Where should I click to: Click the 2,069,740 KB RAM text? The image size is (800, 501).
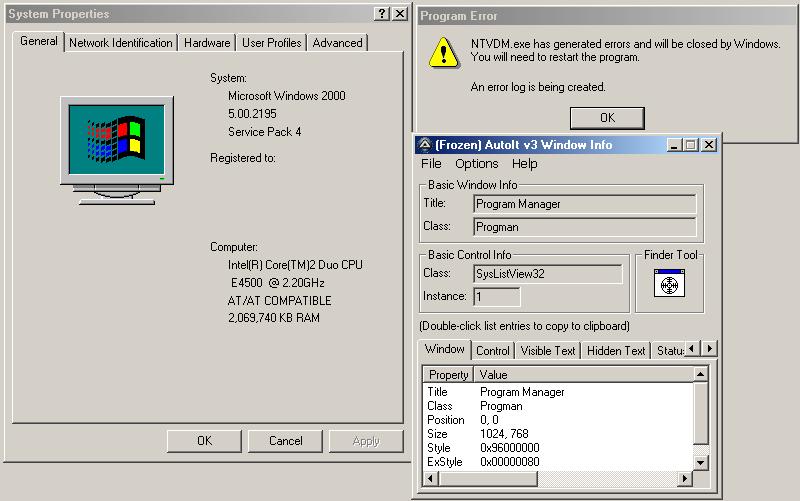(x=274, y=318)
